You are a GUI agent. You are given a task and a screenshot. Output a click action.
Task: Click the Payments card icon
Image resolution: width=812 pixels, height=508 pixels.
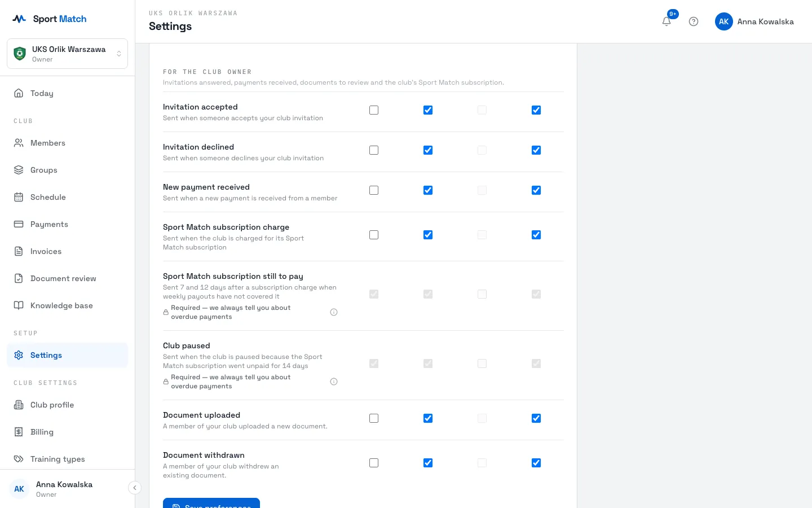(x=19, y=224)
